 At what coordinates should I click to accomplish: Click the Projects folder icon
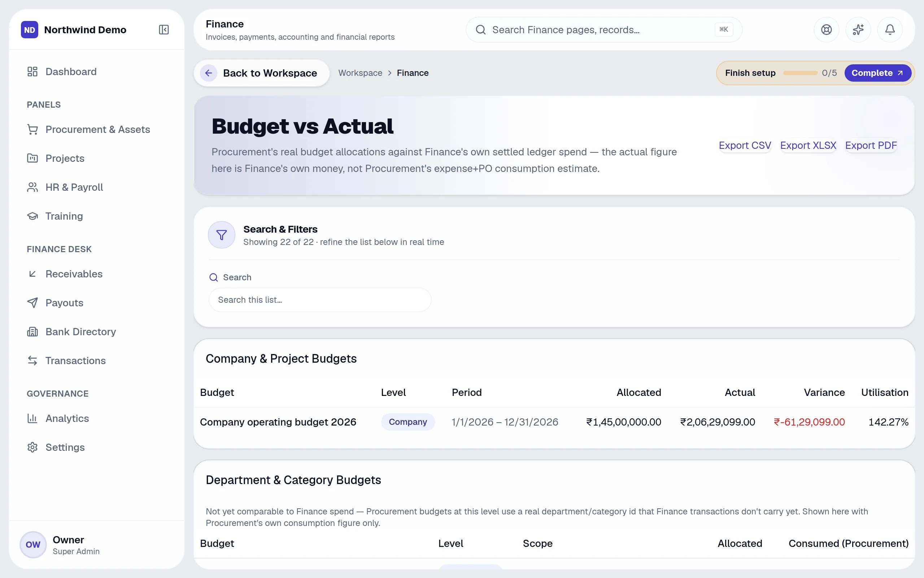coord(32,158)
